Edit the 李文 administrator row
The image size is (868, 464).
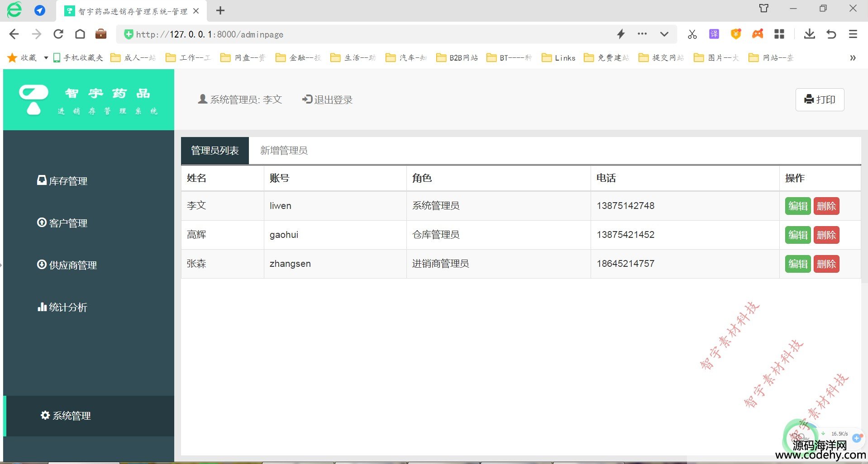(x=797, y=206)
